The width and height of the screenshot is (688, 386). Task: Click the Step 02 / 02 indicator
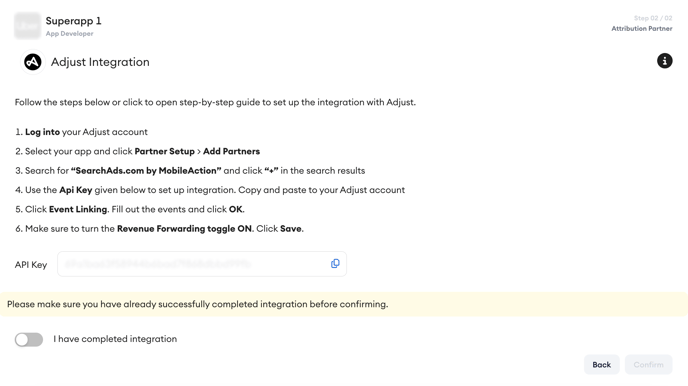pos(653,18)
